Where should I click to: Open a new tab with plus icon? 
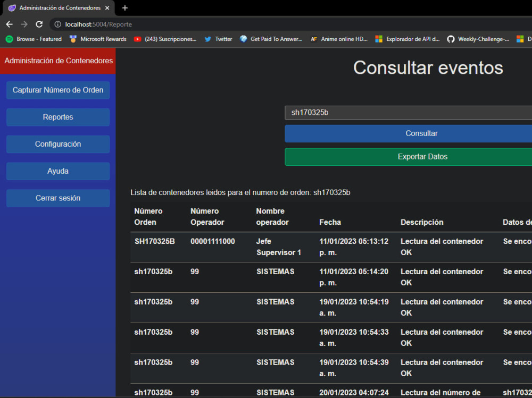125,8
